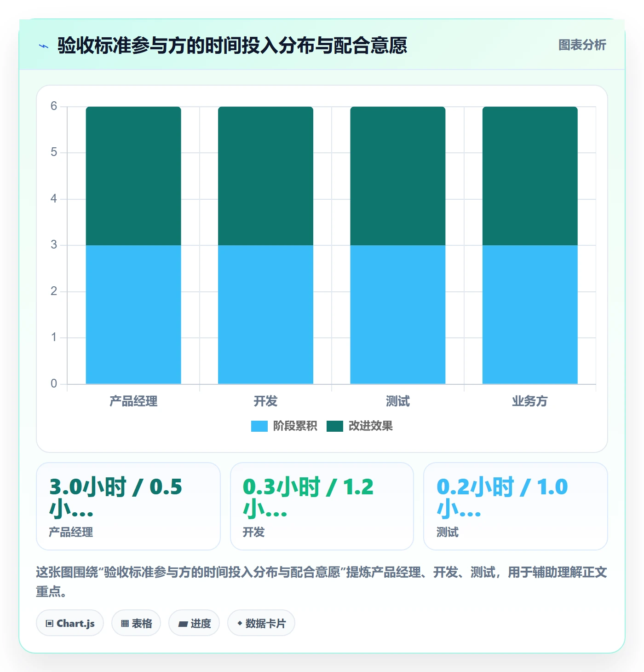Click the 0.3小时 / 1.2 value text

tap(308, 498)
